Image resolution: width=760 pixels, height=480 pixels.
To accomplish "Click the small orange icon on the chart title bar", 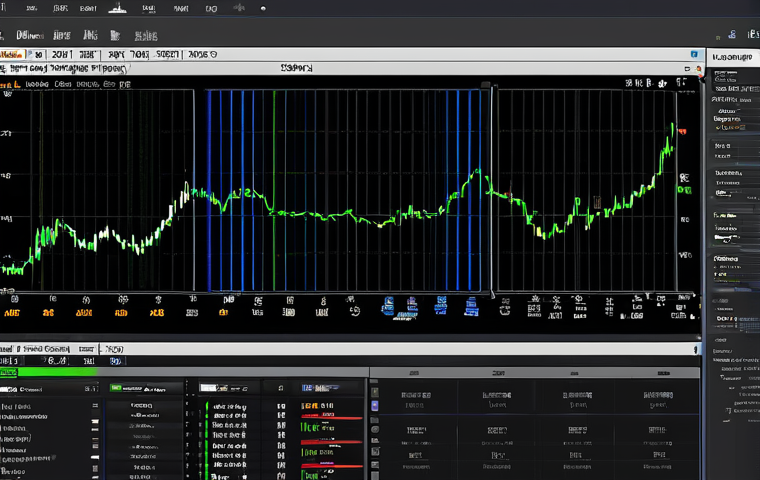I will tap(698, 69).
